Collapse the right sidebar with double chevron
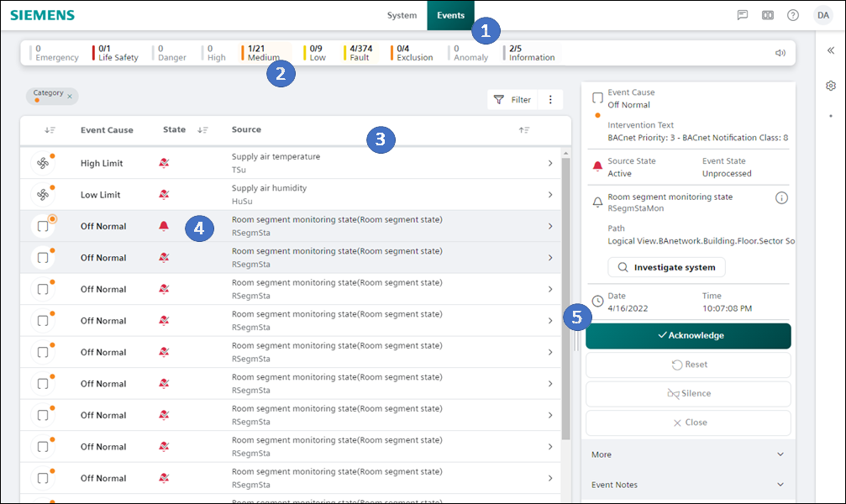 click(x=831, y=50)
